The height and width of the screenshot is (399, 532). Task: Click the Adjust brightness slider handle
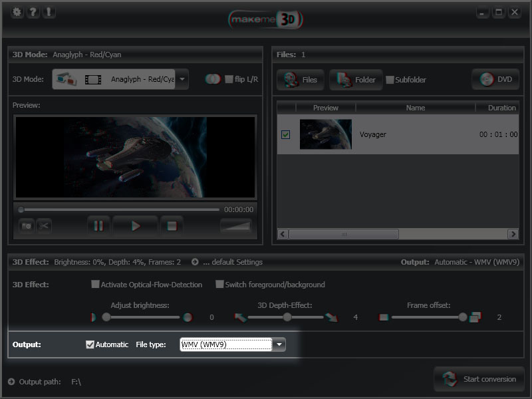pyautogui.click(x=106, y=317)
